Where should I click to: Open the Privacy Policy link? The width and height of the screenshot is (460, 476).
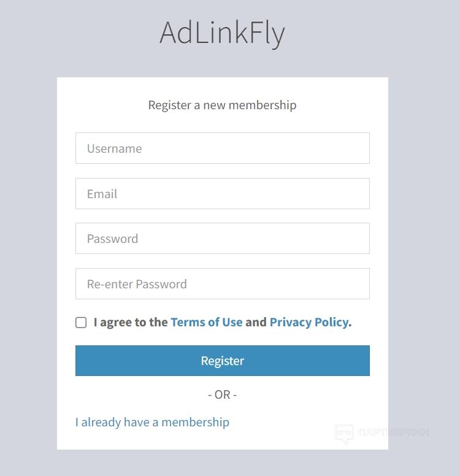tap(309, 322)
